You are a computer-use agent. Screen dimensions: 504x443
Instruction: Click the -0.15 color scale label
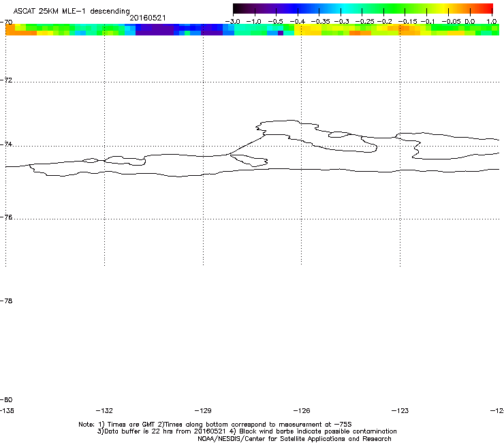[407, 21]
